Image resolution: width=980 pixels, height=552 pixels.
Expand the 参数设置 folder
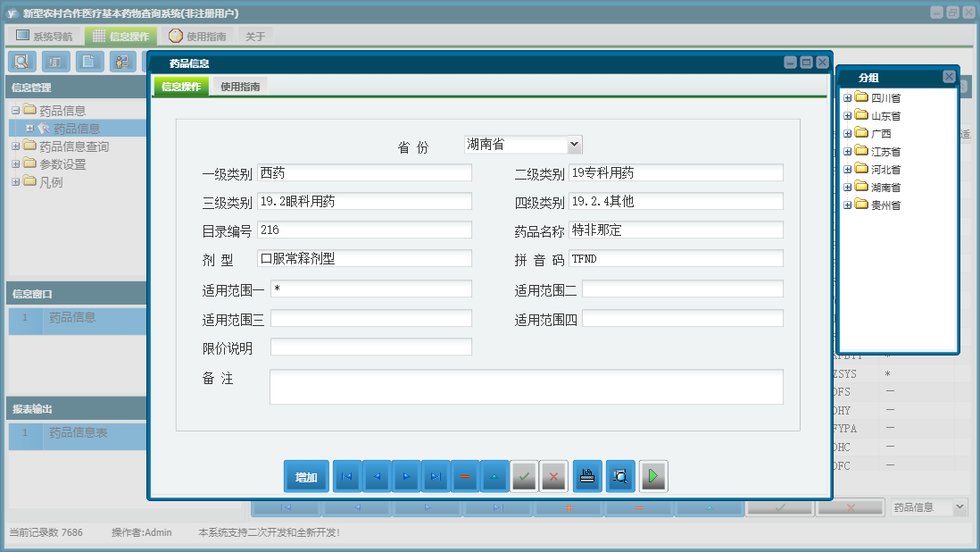pyautogui.click(x=16, y=163)
